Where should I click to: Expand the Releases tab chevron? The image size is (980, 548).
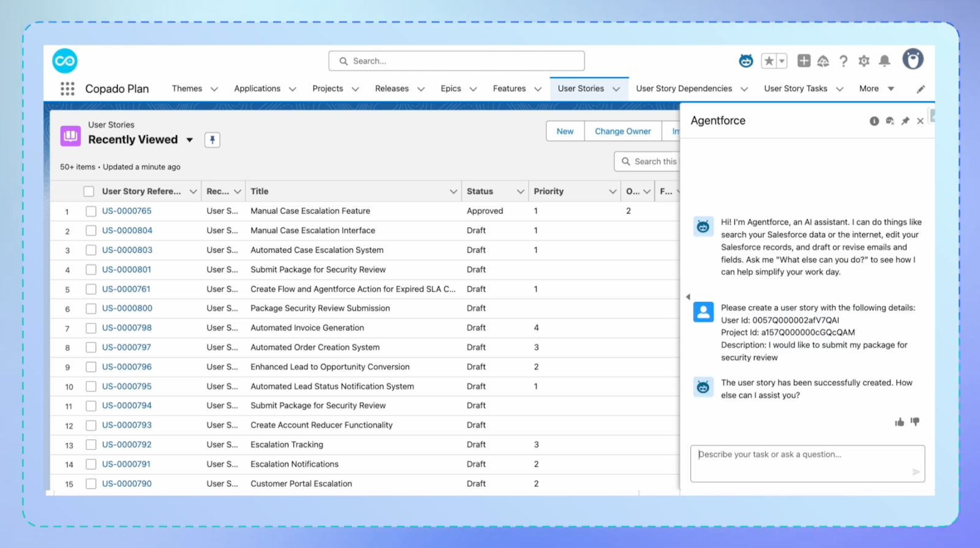pos(421,89)
